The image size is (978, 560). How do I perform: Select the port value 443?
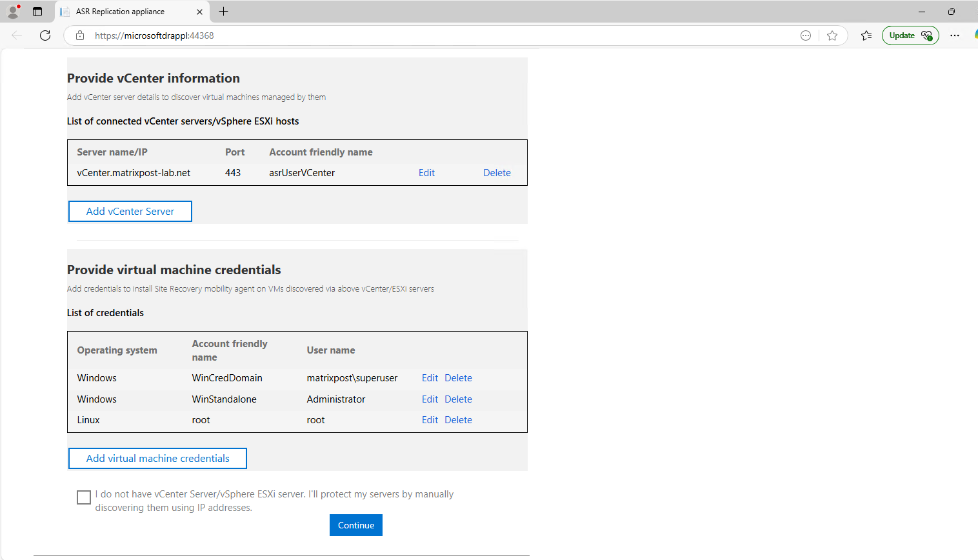[233, 173]
